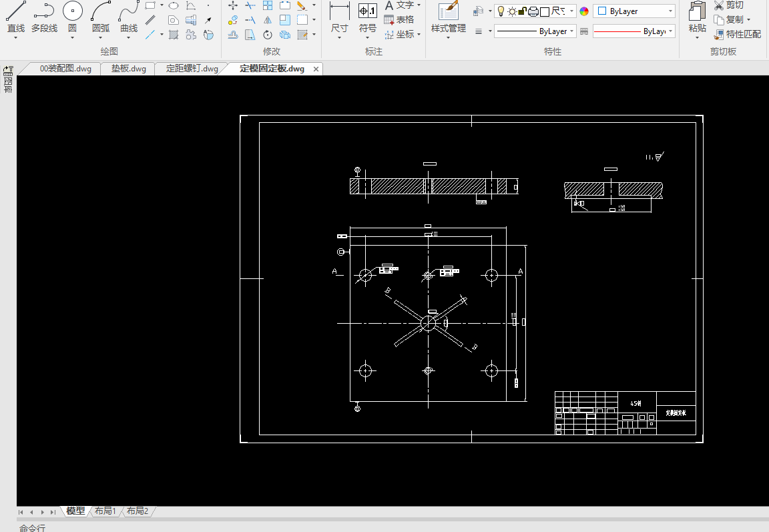Pick the 曲线 (Spline curve) tool

pos(129,12)
